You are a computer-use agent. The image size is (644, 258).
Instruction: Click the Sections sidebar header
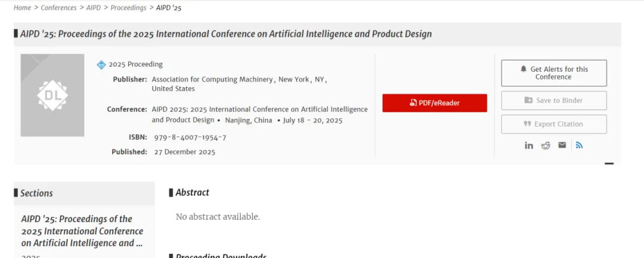tap(37, 193)
